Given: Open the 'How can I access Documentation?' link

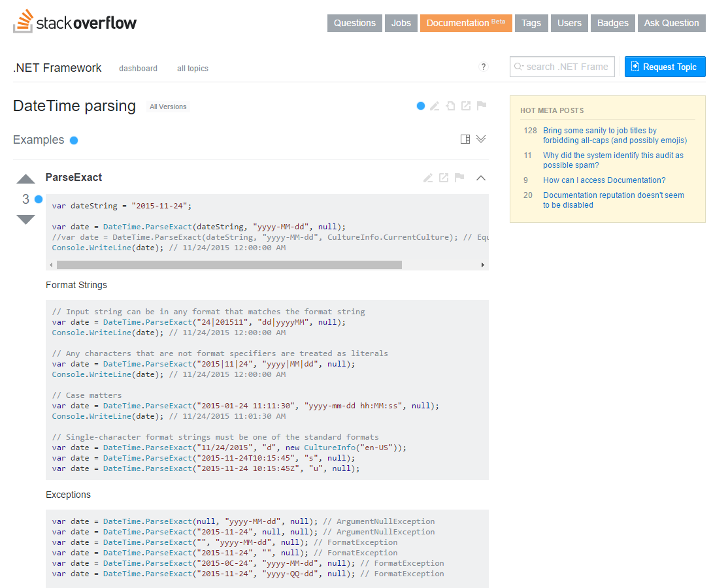Looking at the screenshot, I should pyautogui.click(x=604, y=180).
